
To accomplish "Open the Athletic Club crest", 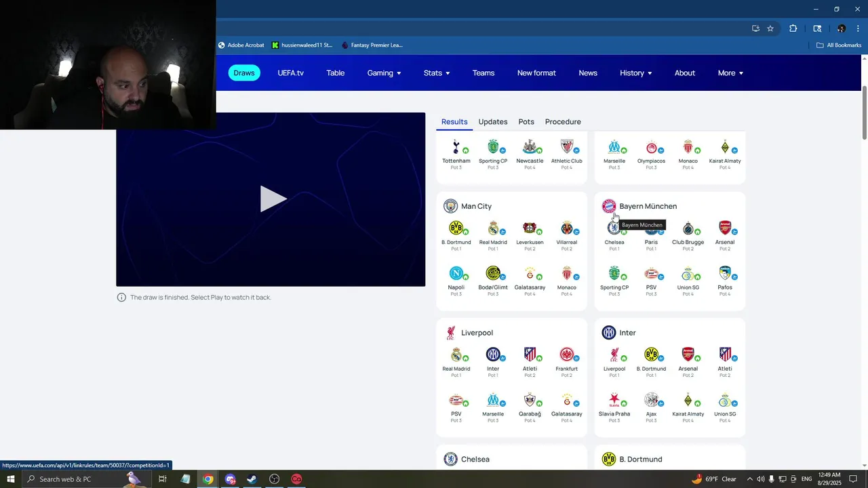I will point(566,146).
